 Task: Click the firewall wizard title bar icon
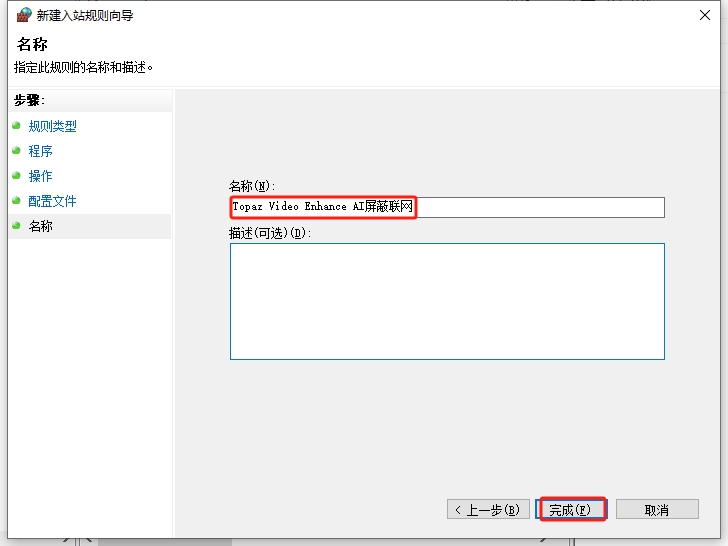click(x=24, y=15)
